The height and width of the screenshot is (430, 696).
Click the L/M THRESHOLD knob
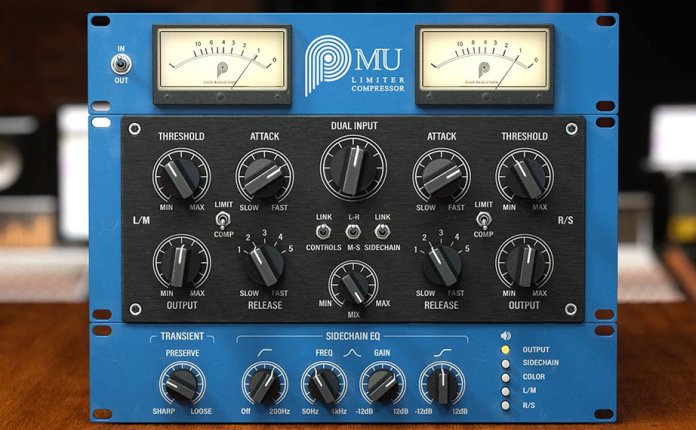pyautogui.click(x=182, y=176)
